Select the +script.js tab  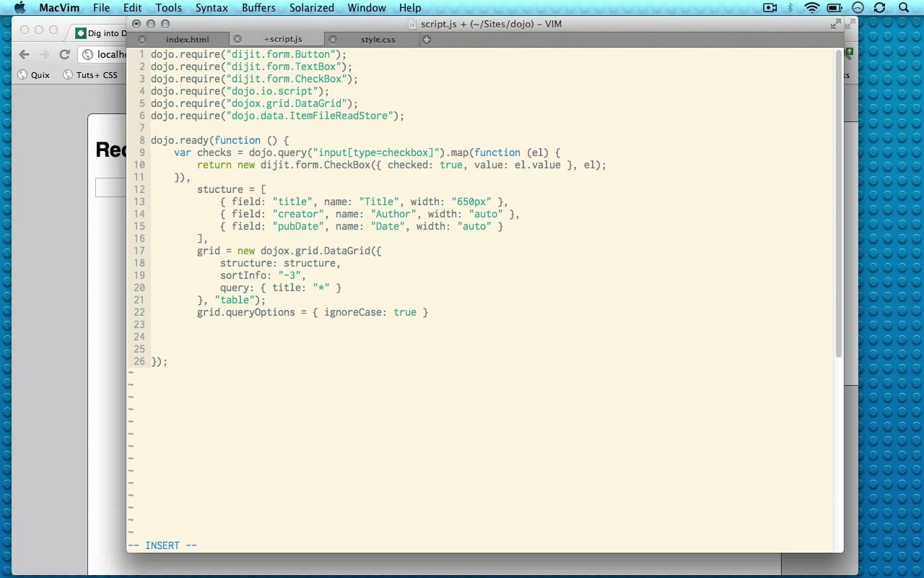283,39
